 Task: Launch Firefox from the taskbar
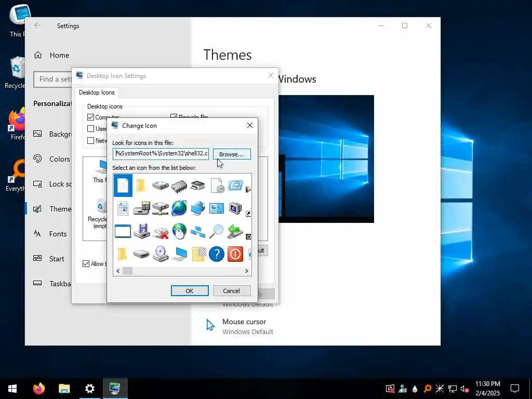click(38, 389)
